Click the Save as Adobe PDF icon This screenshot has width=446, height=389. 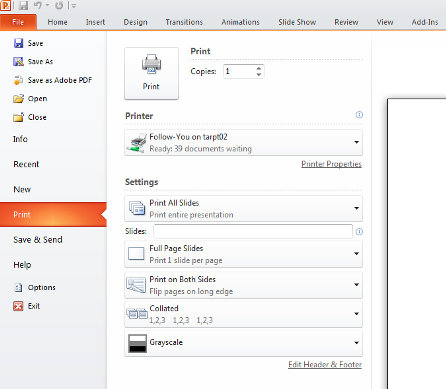(x=18, y=80)
